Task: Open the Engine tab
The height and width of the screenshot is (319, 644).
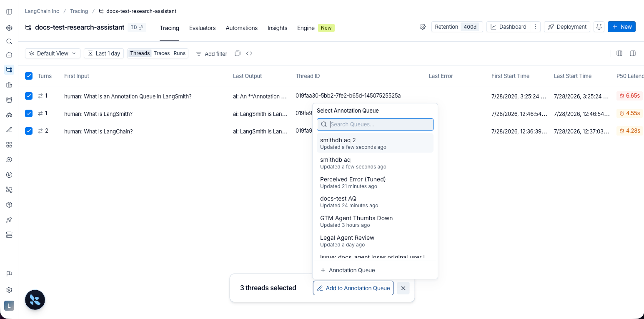Action: [x=316, y=28]
